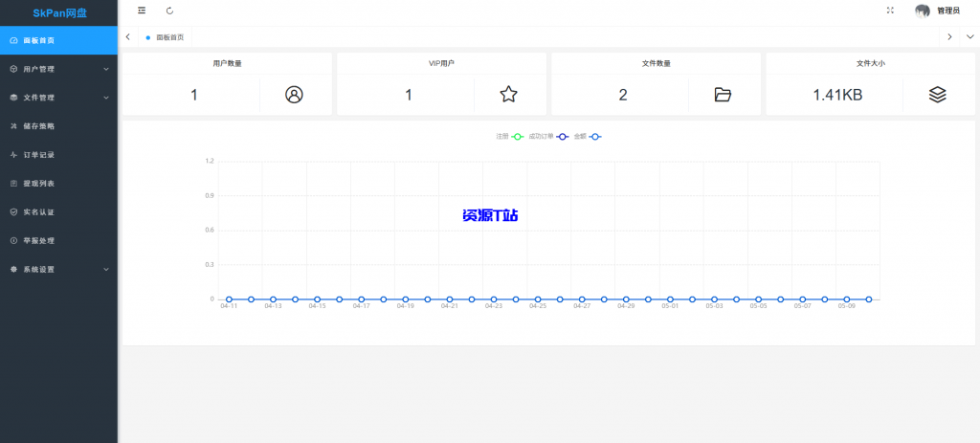980x443 pixels.
Task: Expand the 文件管理 sidebar submenu
Action: [58, 98]
